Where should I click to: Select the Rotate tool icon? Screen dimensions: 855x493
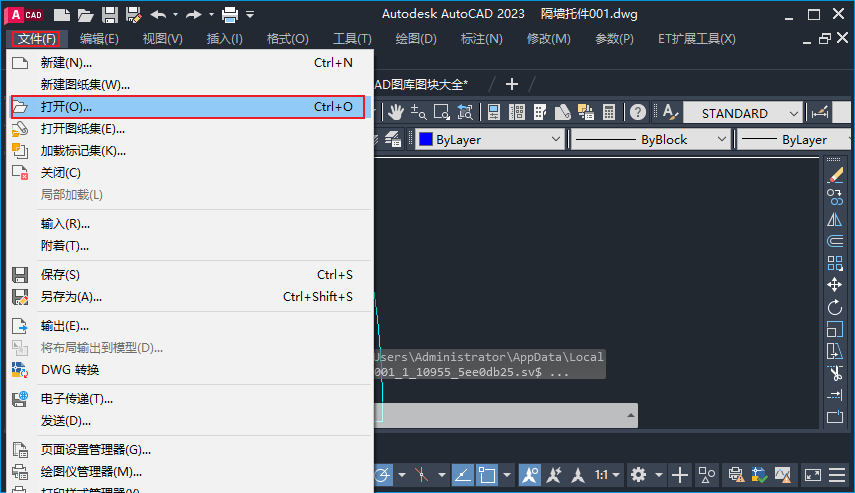[835, 307]
